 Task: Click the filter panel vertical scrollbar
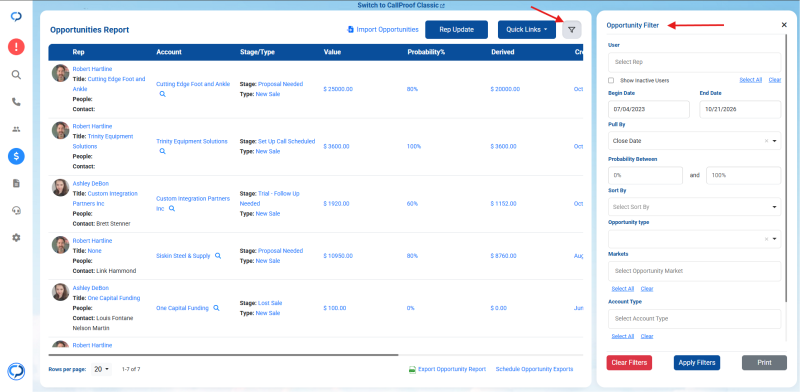(x=786, y=168)
